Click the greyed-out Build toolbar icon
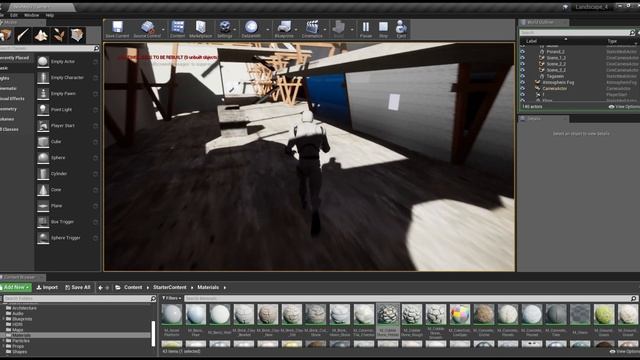Screen dimensions: 640x360 [338, 27]
